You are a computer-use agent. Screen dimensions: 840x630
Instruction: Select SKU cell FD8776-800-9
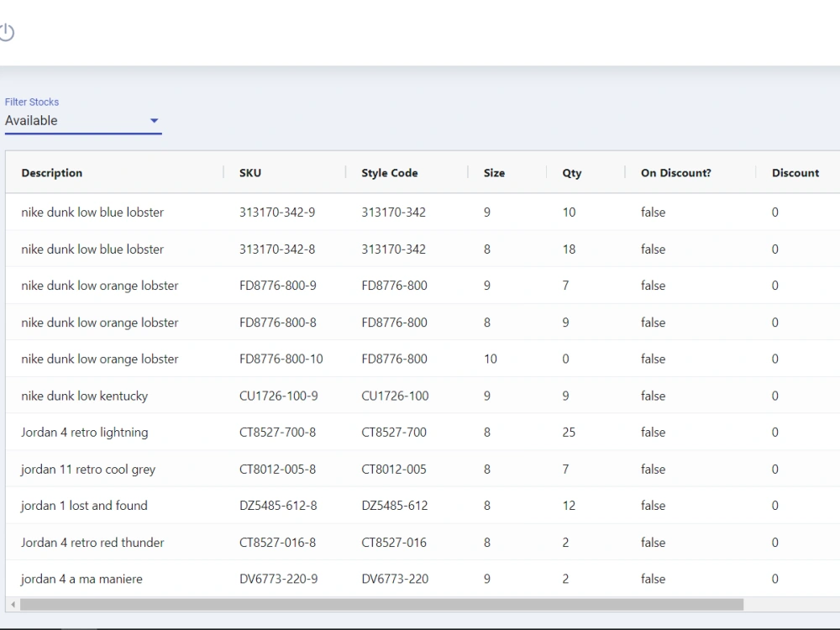tap(277, 286)
